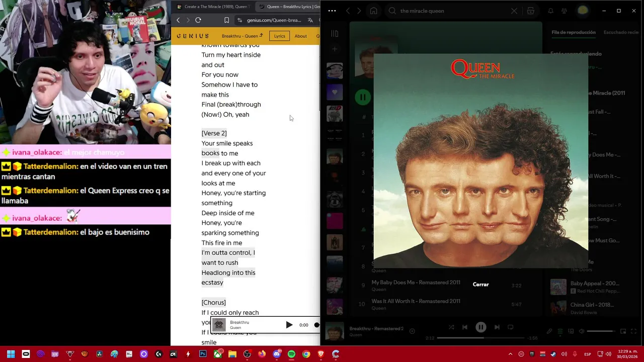This screenshot has height=362, width=644.
Task: Open Spotify miniplayer icon
Action: tap(623, 331)
